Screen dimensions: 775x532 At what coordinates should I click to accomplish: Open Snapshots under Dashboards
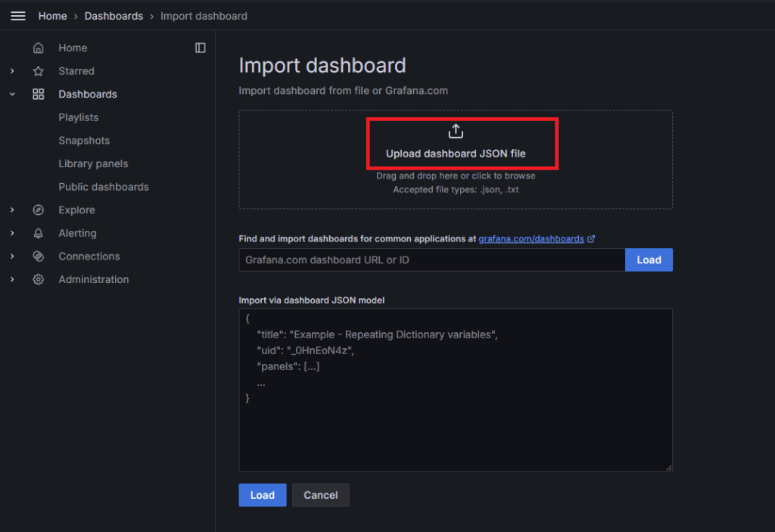click(84, 141)
